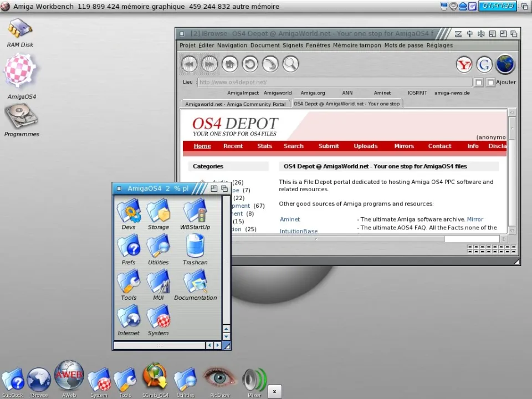This screenshot has height=399, width=532.
Task: Go to the home page via Home icon
Action: pos(230,64)
